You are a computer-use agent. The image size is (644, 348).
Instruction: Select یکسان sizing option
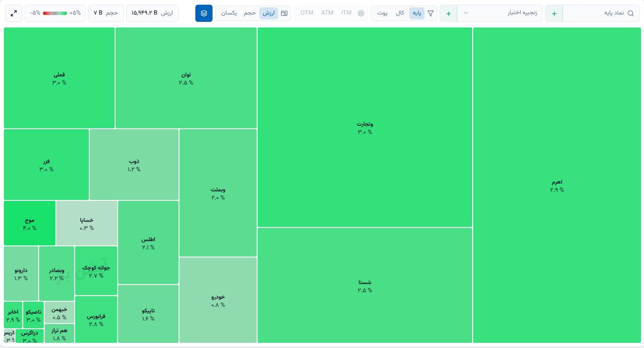pos(229,13)
